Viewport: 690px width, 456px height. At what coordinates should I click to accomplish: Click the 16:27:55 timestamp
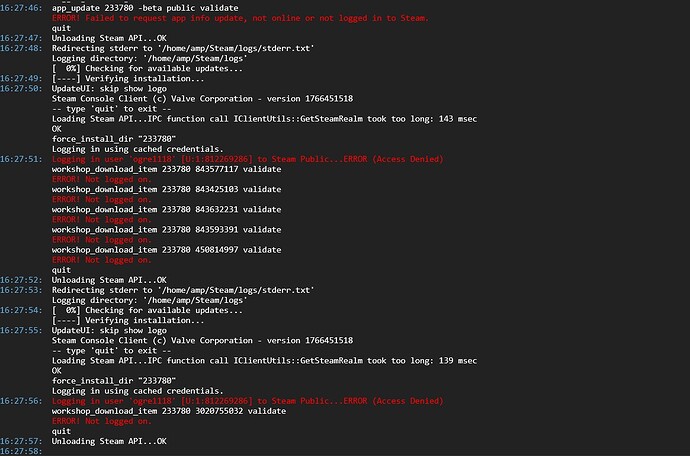[x=22, y=330]
